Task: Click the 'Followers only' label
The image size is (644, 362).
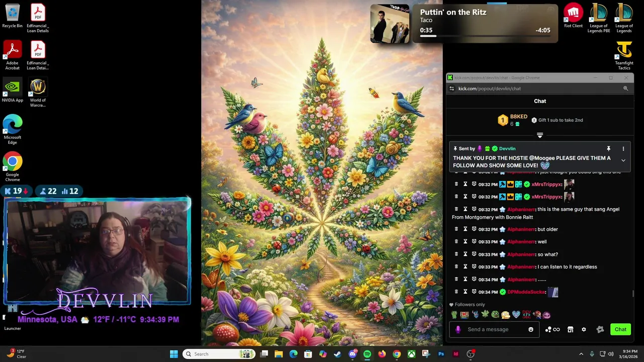Action: pos(470,305)
